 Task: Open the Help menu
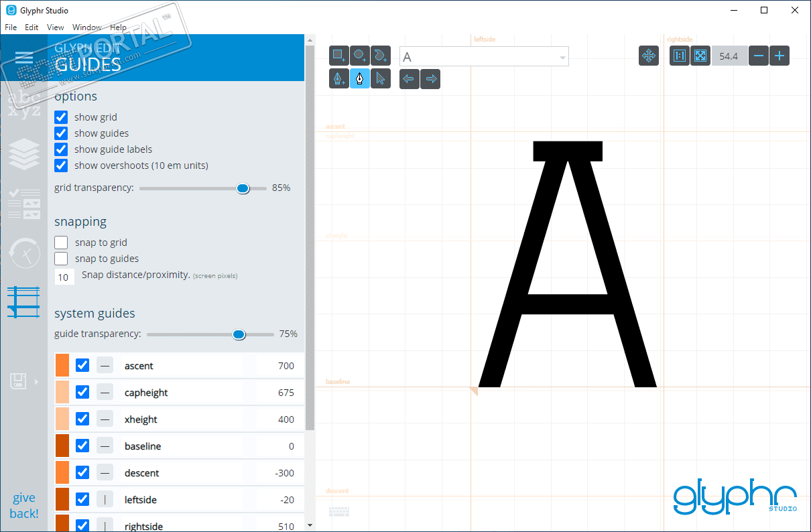tap(119, 27)
